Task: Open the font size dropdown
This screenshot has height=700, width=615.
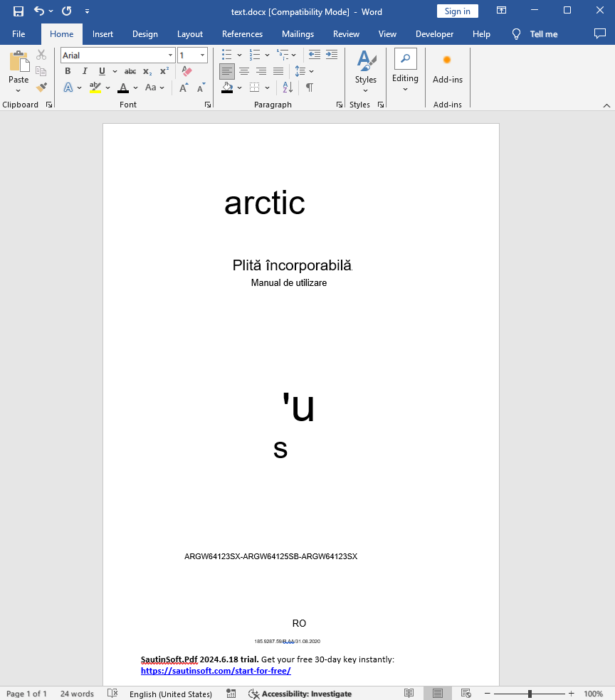Action: tap(202, 55)
